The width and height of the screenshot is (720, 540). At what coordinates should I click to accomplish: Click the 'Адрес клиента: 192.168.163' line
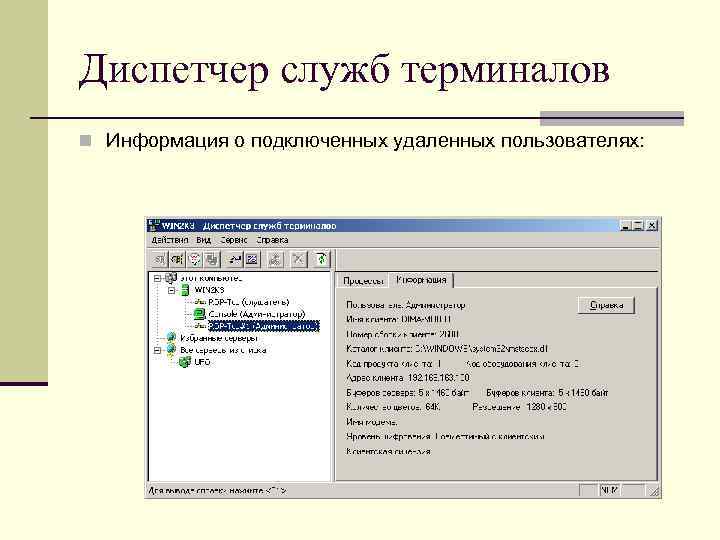(x=408, y=378)
